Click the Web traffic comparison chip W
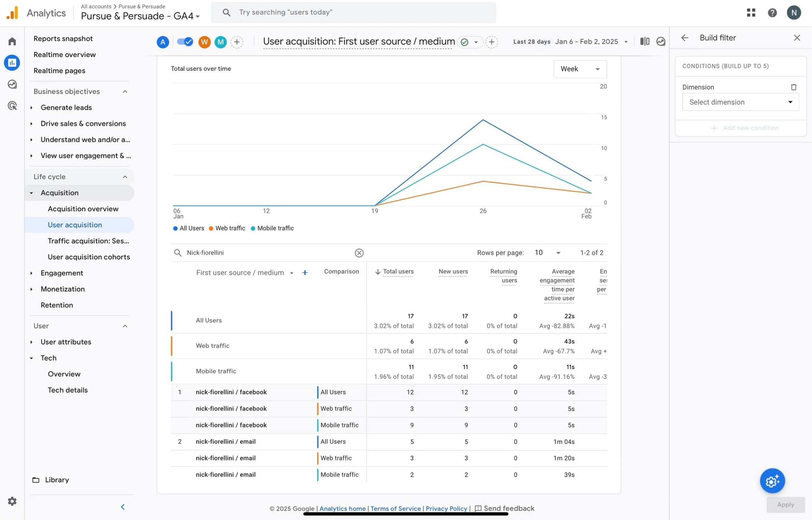 click(204, 42)
